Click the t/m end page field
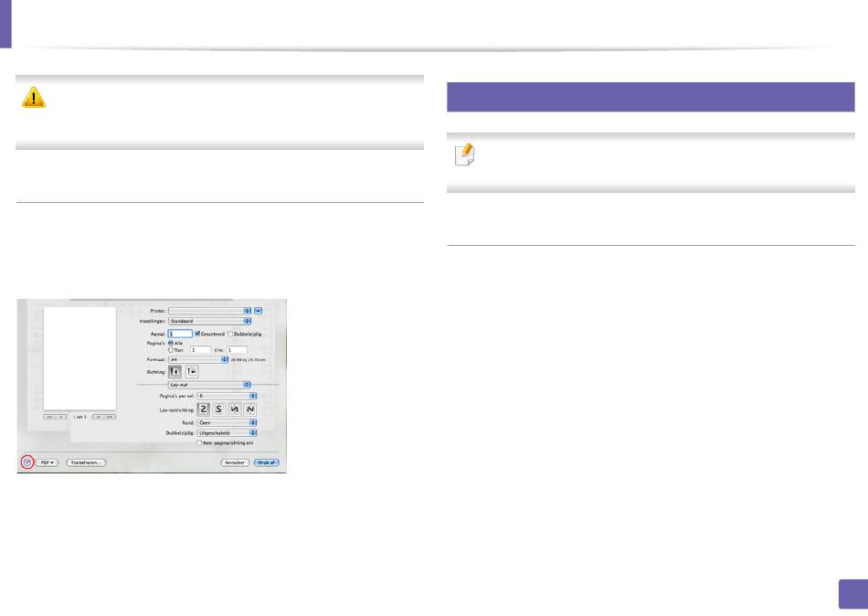The width and height of the screenshot is (868, 616). 237,350
